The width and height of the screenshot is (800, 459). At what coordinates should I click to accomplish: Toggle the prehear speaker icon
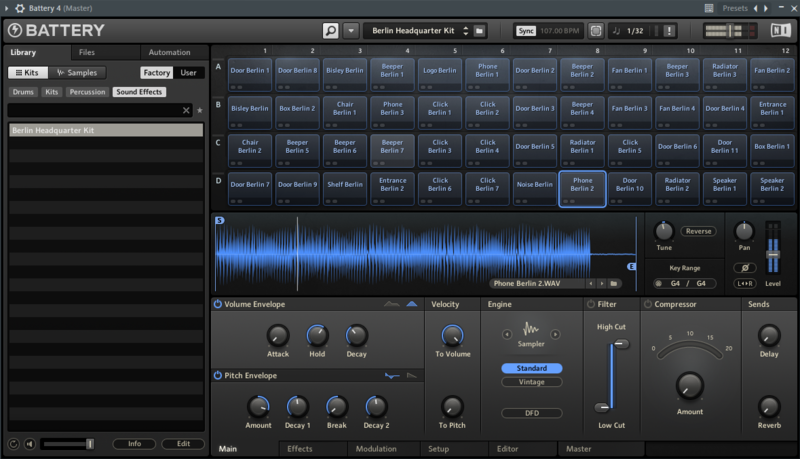point(30,444)
